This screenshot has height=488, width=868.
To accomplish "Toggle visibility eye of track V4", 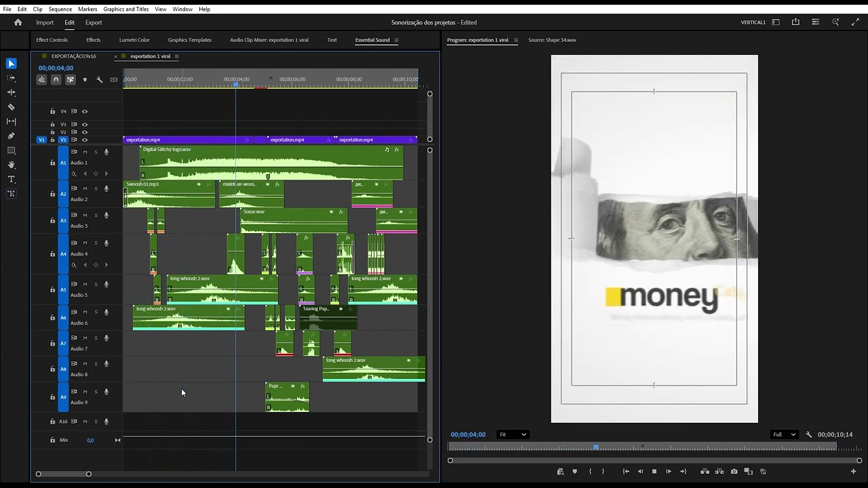I will point(85,111).
